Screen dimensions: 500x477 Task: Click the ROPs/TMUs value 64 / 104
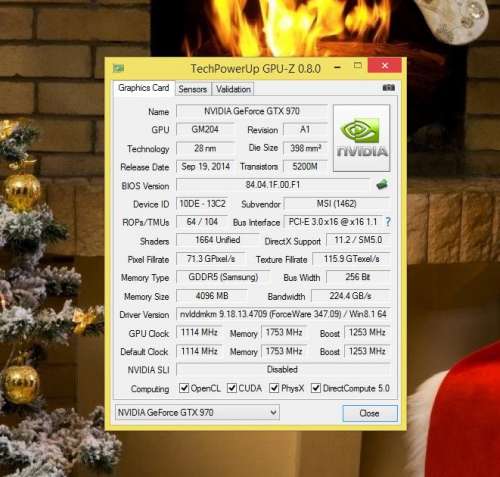202,222
